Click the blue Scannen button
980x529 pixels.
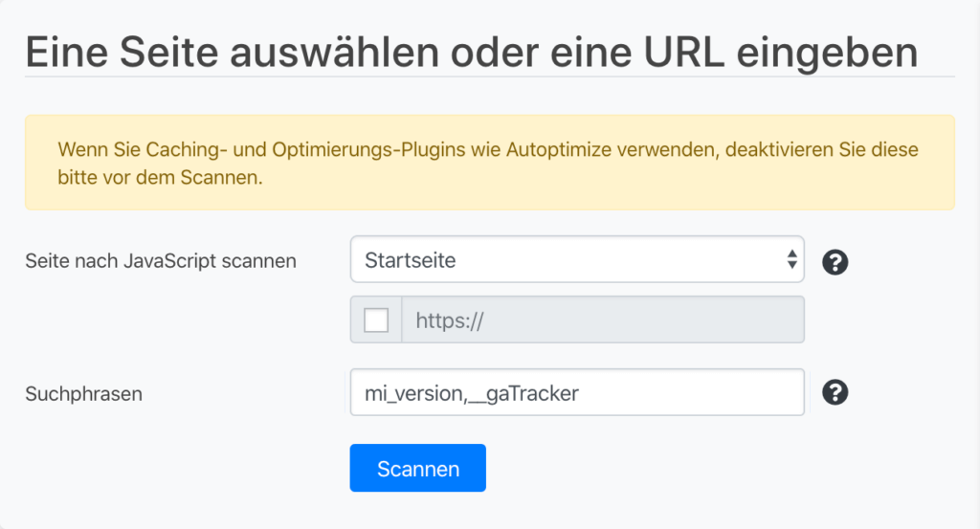418,468
